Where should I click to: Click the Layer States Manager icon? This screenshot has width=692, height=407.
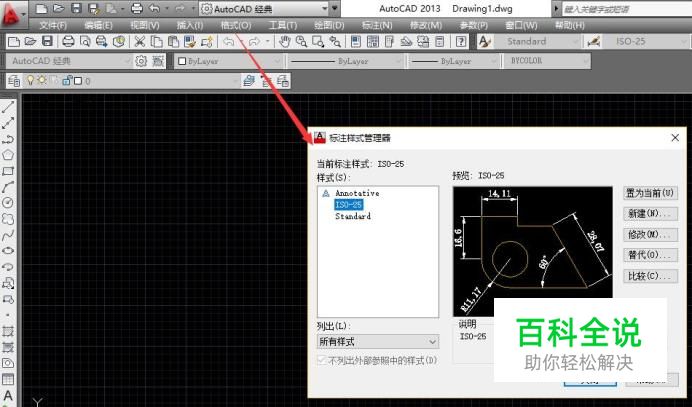283,81
